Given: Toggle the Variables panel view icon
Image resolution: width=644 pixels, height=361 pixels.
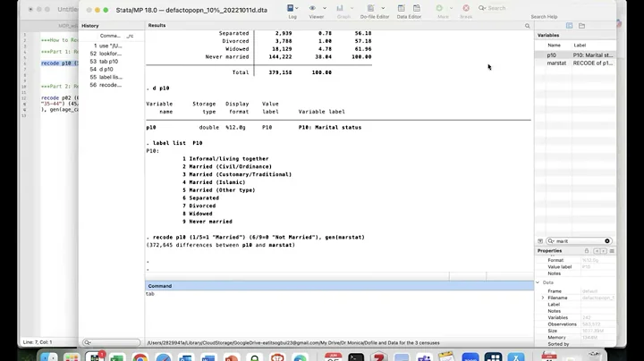Looking at the screenshot, I should (569, 25).
